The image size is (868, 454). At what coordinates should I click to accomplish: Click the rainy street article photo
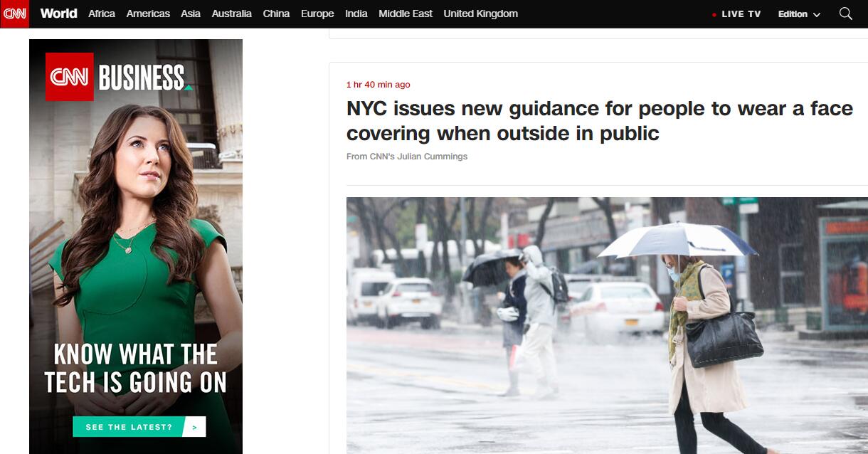point(607,325)
